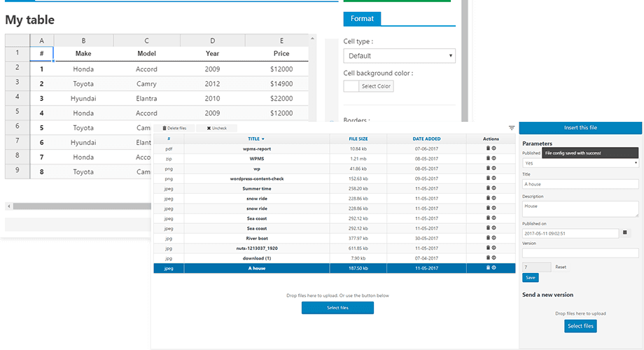The width and height of the screenshot is (644, 350).
Task: Click the Insert this file button
Action: 580,128
